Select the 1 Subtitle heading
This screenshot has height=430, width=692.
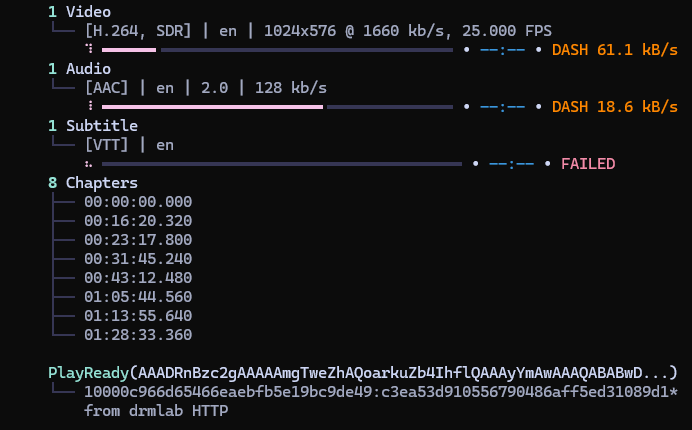93,126
